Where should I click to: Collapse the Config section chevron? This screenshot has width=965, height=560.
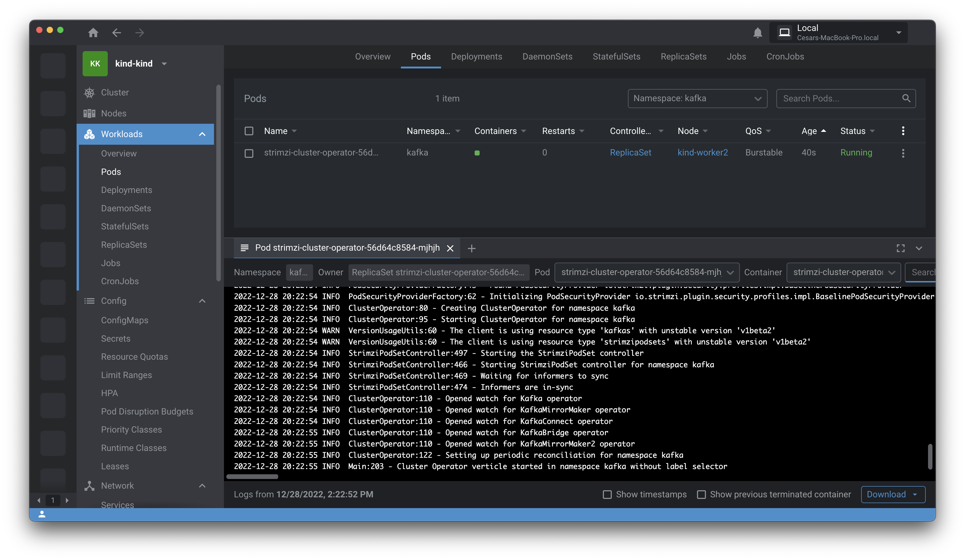(202, 301)
